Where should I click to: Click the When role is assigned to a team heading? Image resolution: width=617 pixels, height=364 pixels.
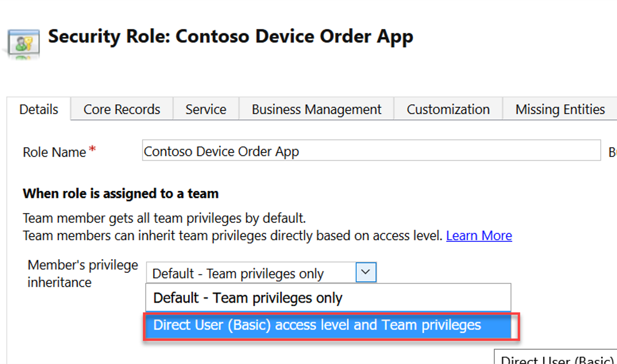pos(120,193)
